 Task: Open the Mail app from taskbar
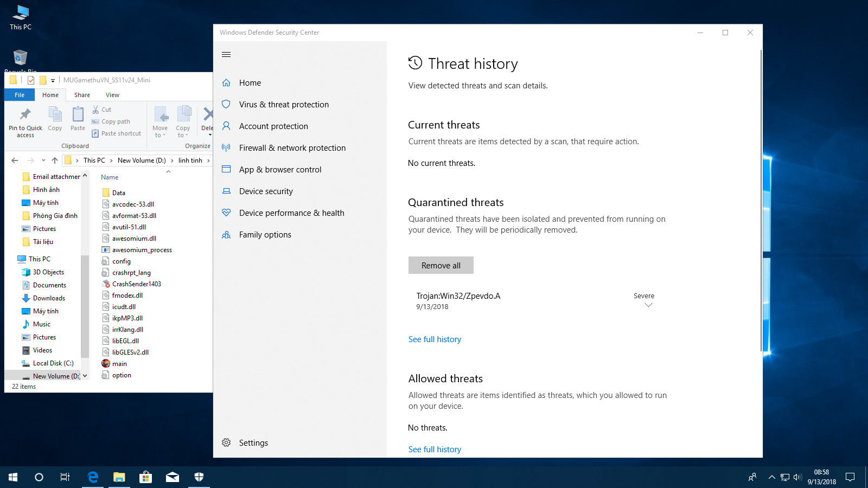[x=173, y=477]
